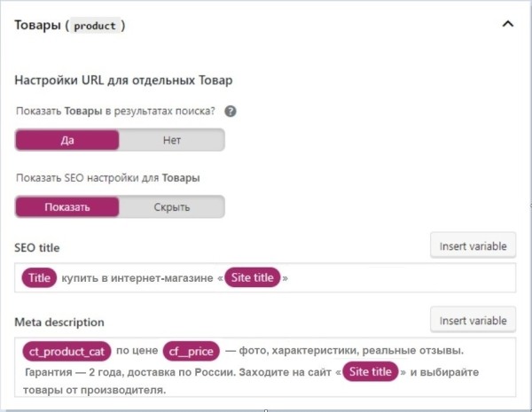Select Да for showing in search results
This screenshot has height=412, width=532.
(67, 140)
